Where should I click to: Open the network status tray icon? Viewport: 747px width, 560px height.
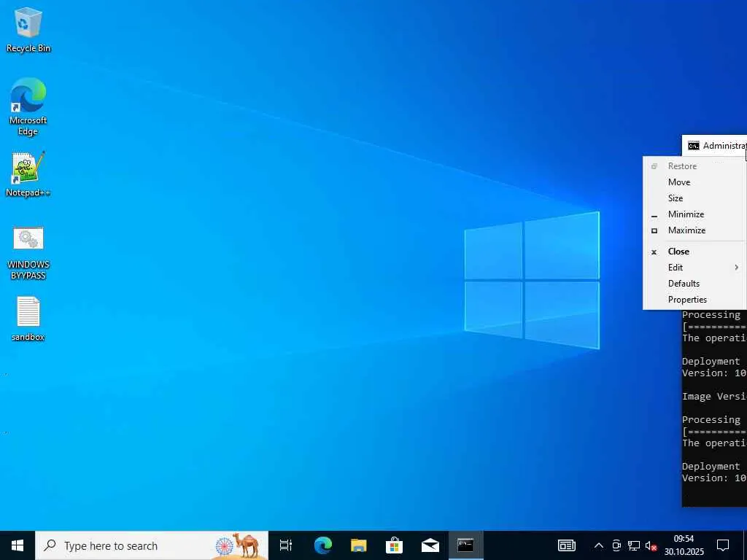tap(634, 545)
